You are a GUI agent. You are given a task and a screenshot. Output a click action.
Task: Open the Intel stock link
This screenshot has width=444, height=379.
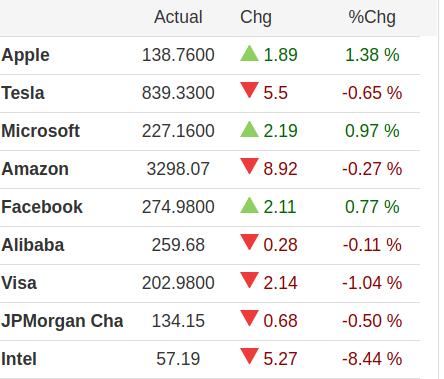19,359
